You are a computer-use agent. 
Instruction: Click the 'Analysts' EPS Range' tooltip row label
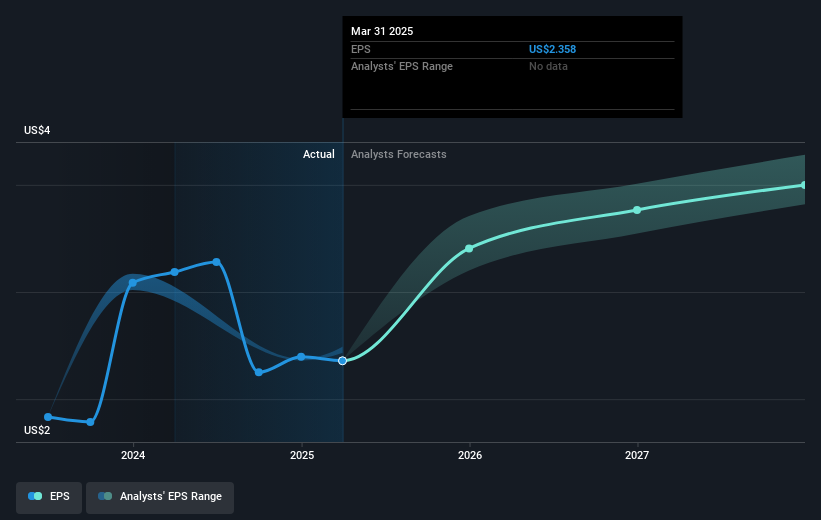coord(402,67)
